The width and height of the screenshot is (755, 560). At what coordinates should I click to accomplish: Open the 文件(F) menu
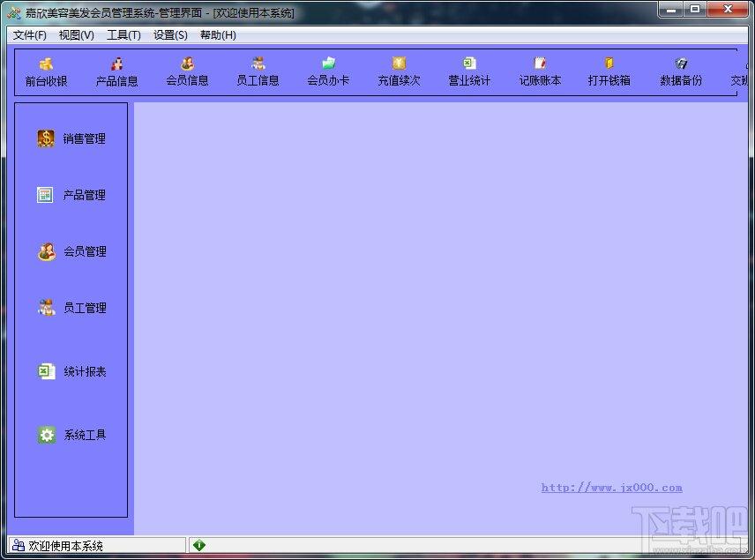[30, 35]
